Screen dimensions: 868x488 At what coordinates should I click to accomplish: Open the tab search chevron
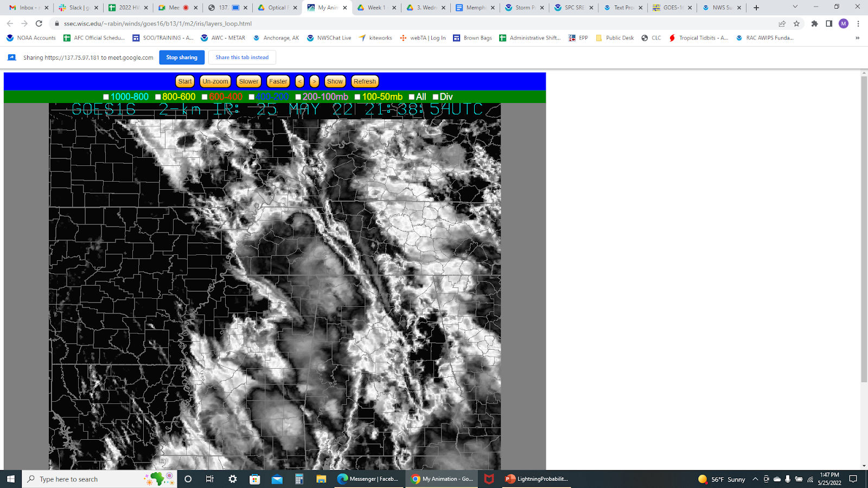click(x=795, y=7)
